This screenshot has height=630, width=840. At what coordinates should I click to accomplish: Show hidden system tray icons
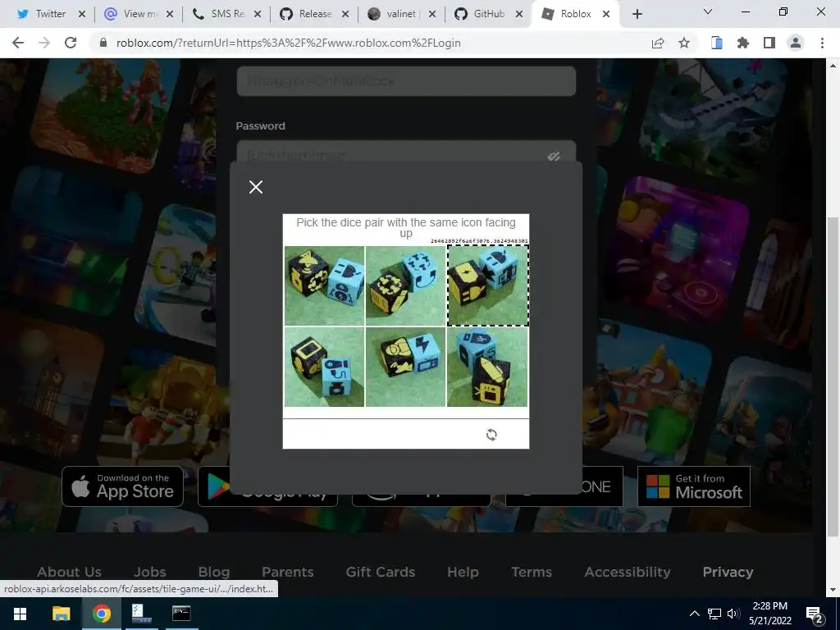(694, 614)
